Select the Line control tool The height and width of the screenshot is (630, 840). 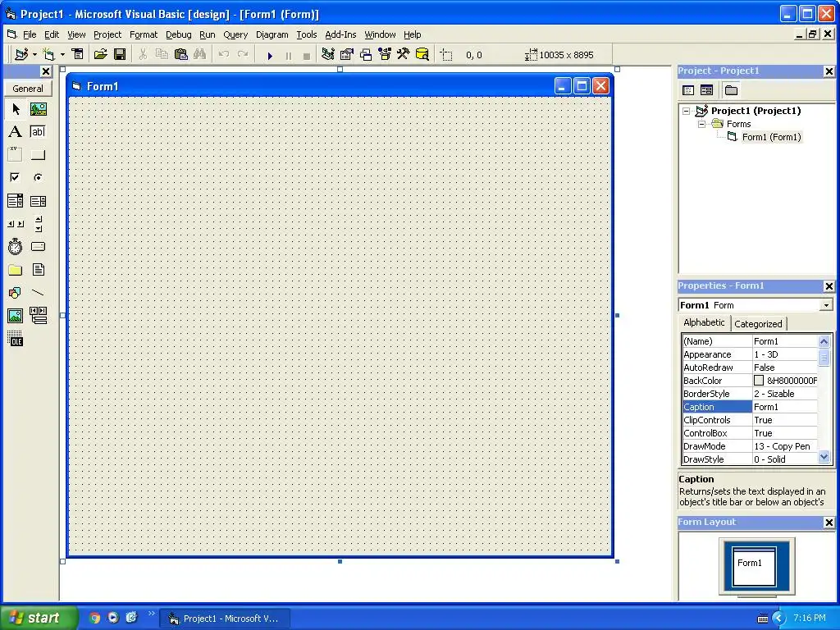38,293
